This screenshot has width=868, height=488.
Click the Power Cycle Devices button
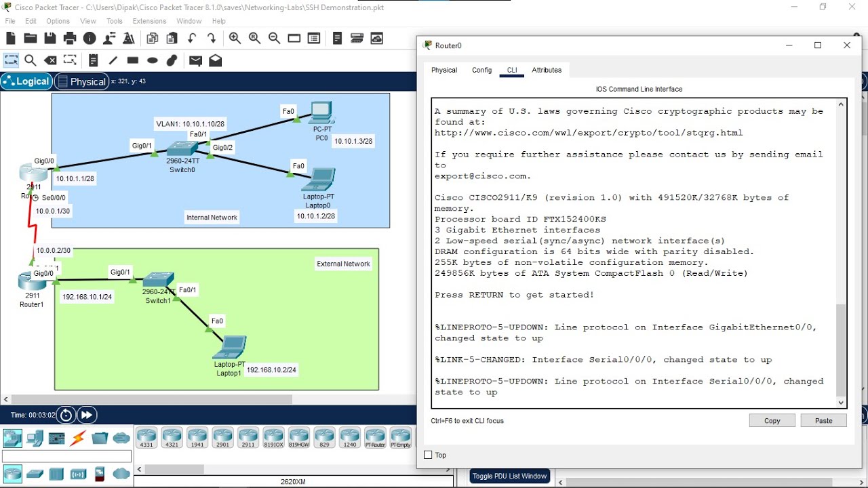pos(66,415)
